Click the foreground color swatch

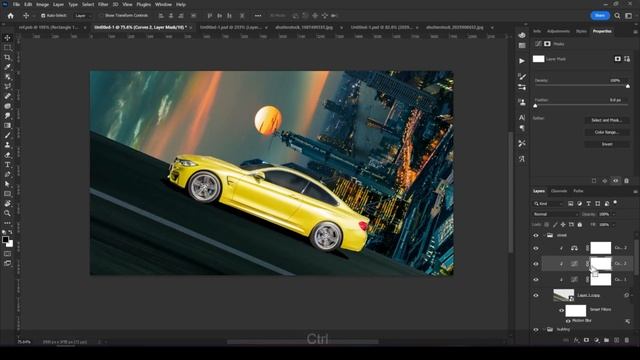5,240
